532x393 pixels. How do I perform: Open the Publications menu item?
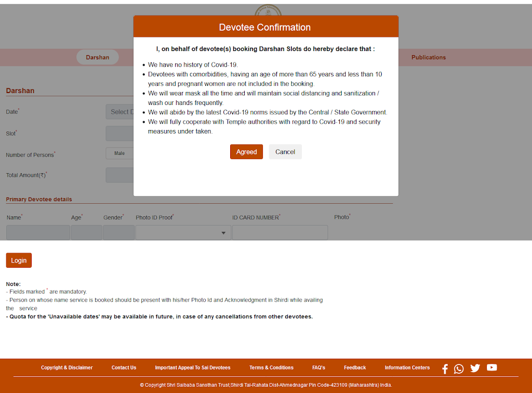[429, 57]
